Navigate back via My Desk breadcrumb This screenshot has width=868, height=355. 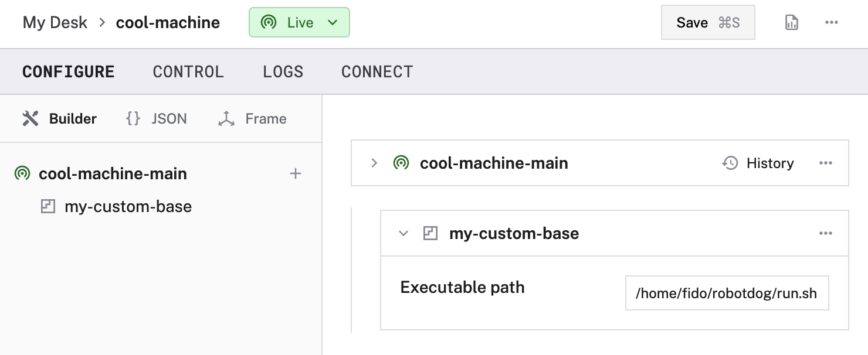point(55,22)
